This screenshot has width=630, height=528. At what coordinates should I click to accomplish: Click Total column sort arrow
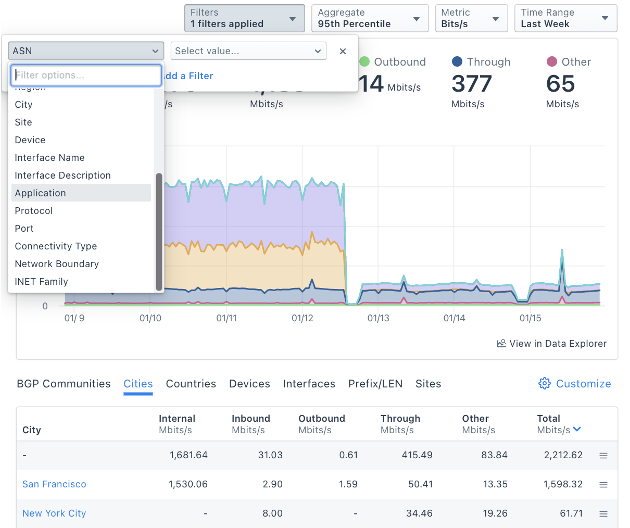tap(577, 429)
